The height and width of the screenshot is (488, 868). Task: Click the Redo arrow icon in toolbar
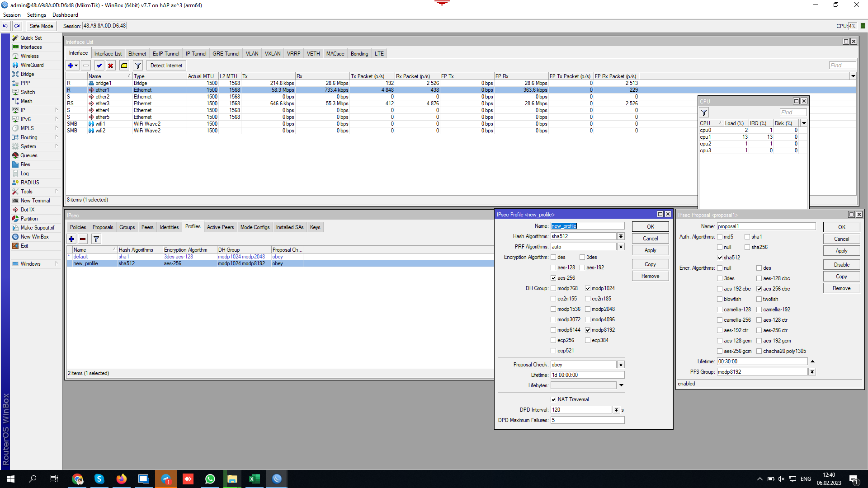click(x=17, y=26)
